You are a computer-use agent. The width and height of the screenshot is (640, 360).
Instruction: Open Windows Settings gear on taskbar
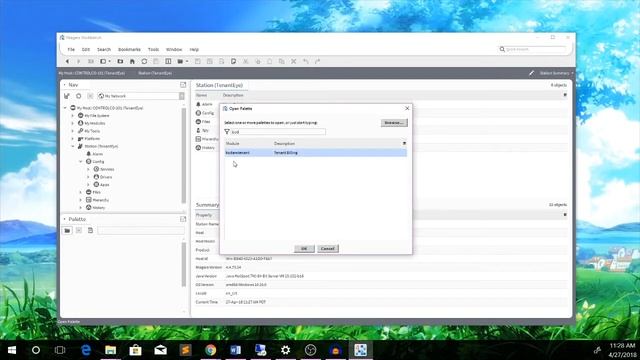[x=285, y=350]
